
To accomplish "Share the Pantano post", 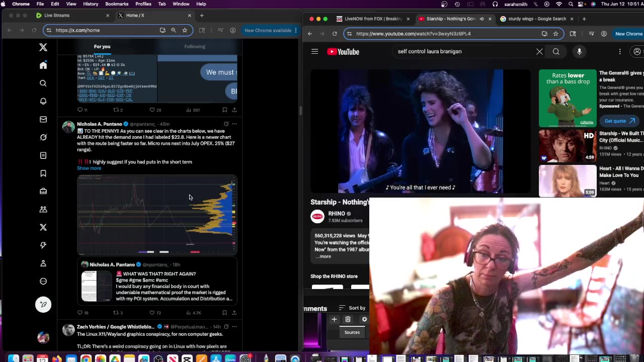I will tap(234, 313).
